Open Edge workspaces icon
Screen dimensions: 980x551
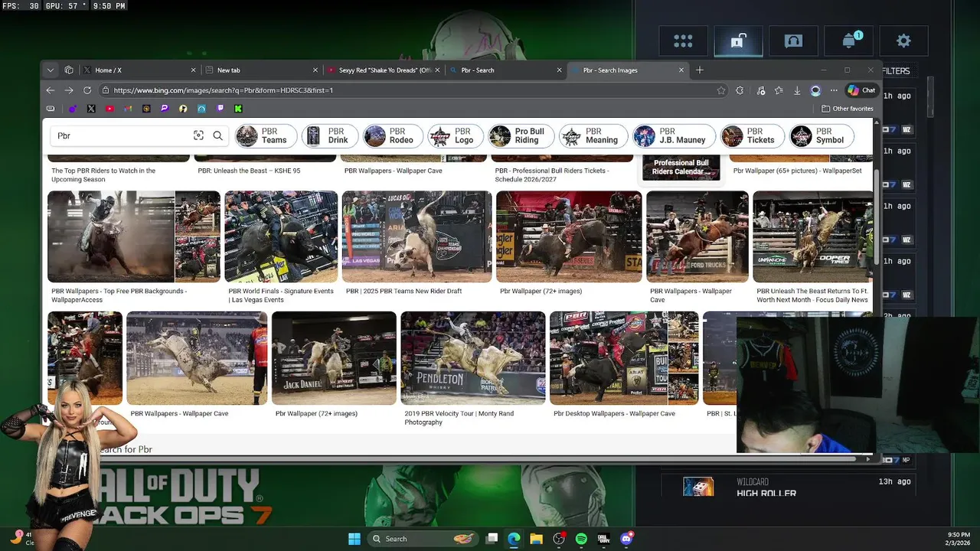tap(69, 70)
